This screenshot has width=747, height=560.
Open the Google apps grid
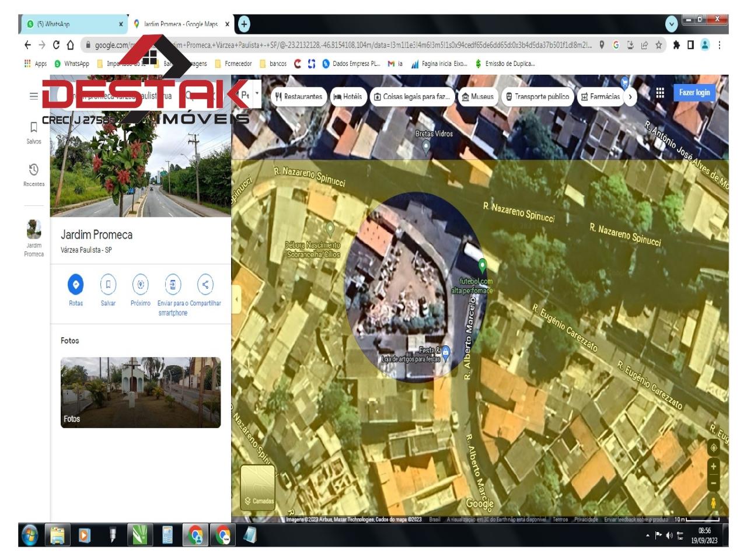[660, 93]
